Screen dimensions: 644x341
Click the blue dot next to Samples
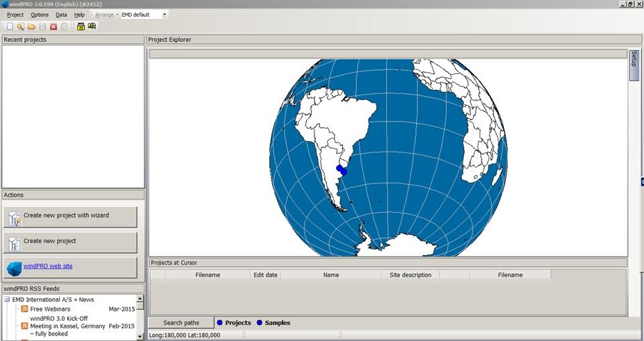(260, 322)
